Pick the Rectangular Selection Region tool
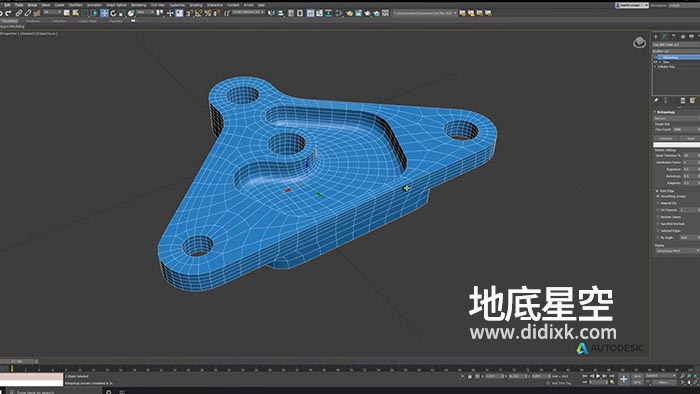The image size is (700, 394). (85, 13)
